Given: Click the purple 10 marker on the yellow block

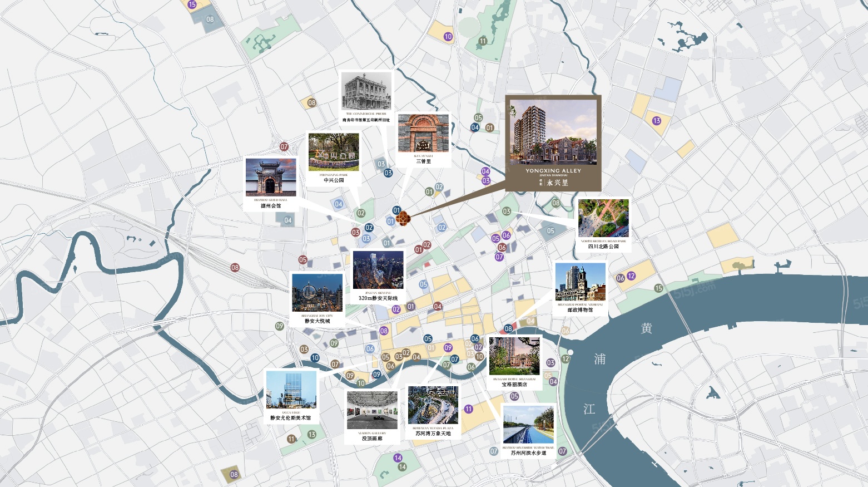Looking at the screenshot, I should point(448,37).
